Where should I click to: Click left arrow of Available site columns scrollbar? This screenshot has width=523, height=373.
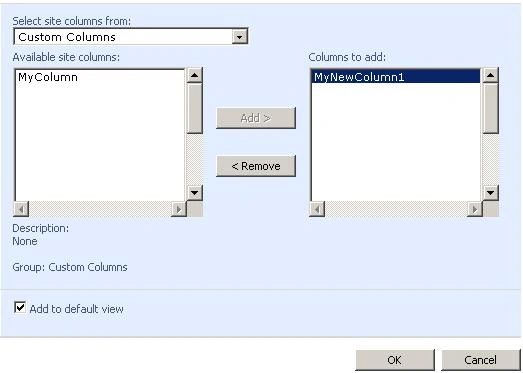point(21,209)
